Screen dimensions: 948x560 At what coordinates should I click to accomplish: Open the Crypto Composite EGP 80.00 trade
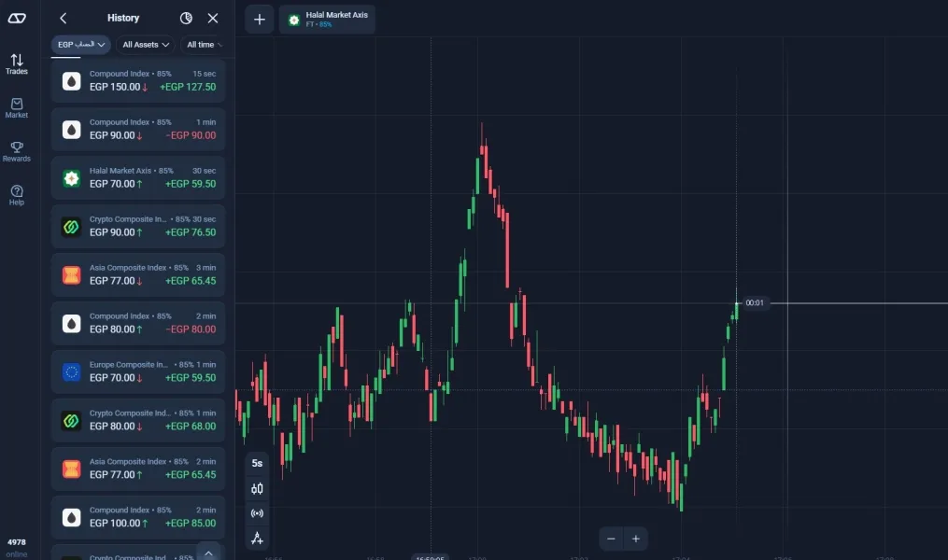[138, 420]
